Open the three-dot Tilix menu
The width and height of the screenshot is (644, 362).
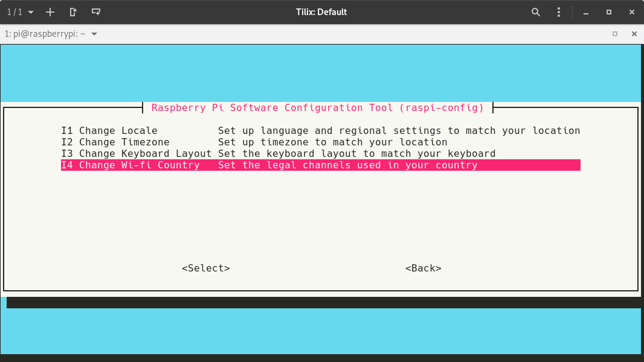[x=559, y=12]
